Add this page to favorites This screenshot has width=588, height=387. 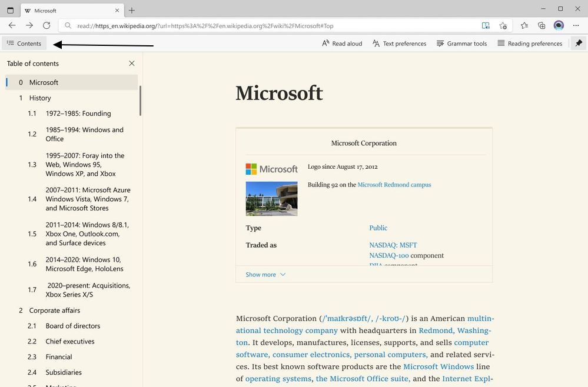pyautogui.click(x=503, y=25)
